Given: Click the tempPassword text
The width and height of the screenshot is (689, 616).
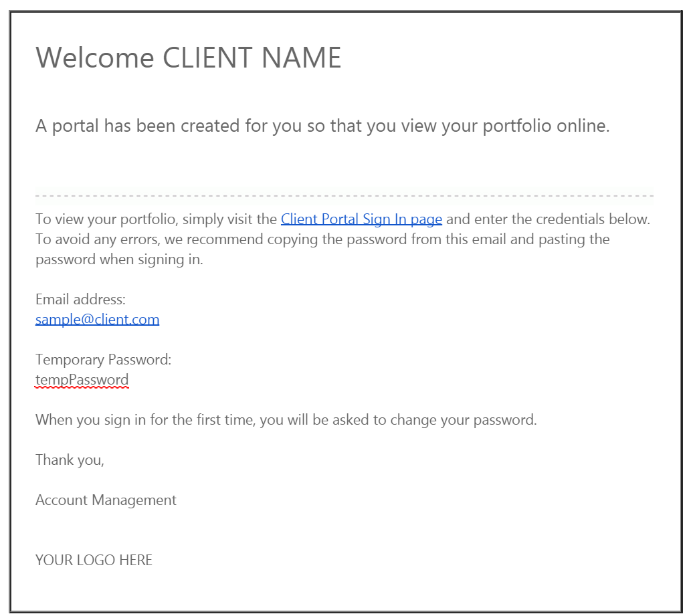Looking at the screenshot, I should (82, 380).
